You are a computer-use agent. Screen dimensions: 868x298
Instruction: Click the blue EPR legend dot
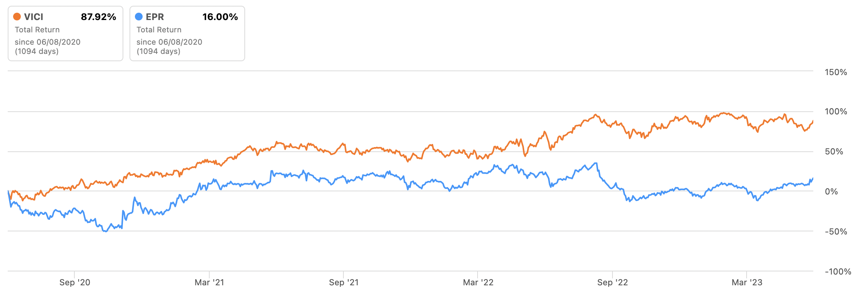point(139,17)
